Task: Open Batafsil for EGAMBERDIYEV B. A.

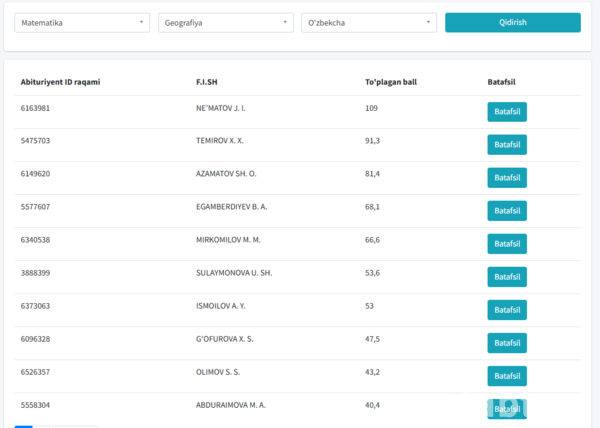Action: click(x=507, y=211)
